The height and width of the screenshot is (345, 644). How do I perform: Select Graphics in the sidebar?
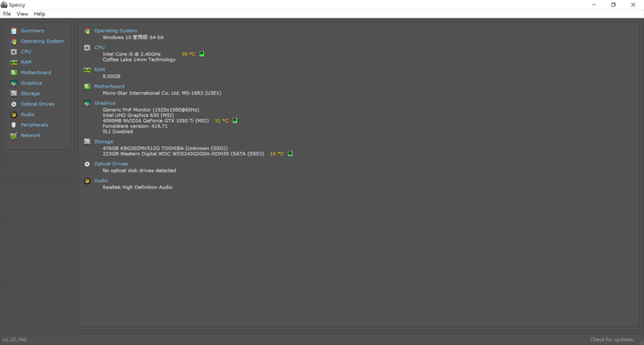point(31,83)
